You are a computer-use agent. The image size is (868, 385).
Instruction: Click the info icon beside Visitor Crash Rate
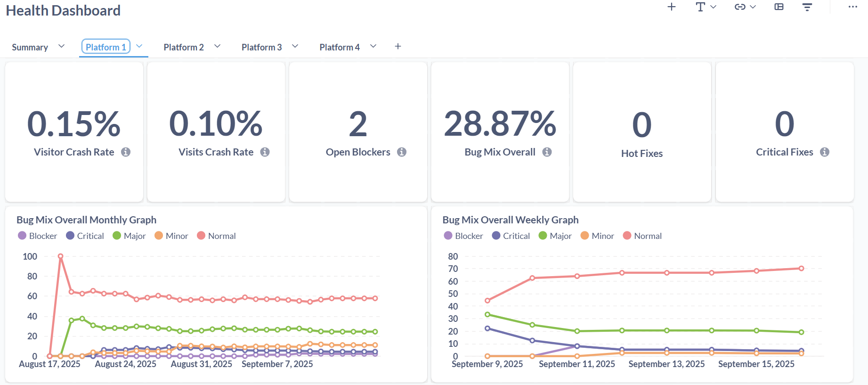click(126, 152)
